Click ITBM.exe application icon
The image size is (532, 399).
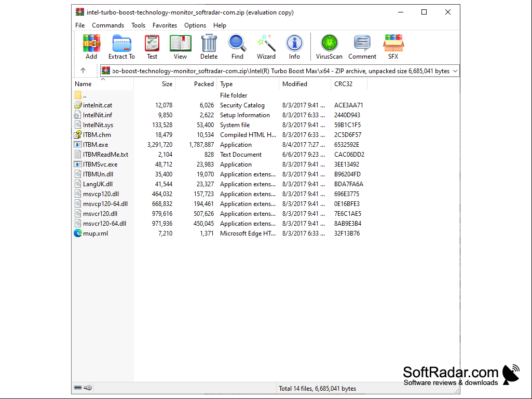tap(78, 145)
